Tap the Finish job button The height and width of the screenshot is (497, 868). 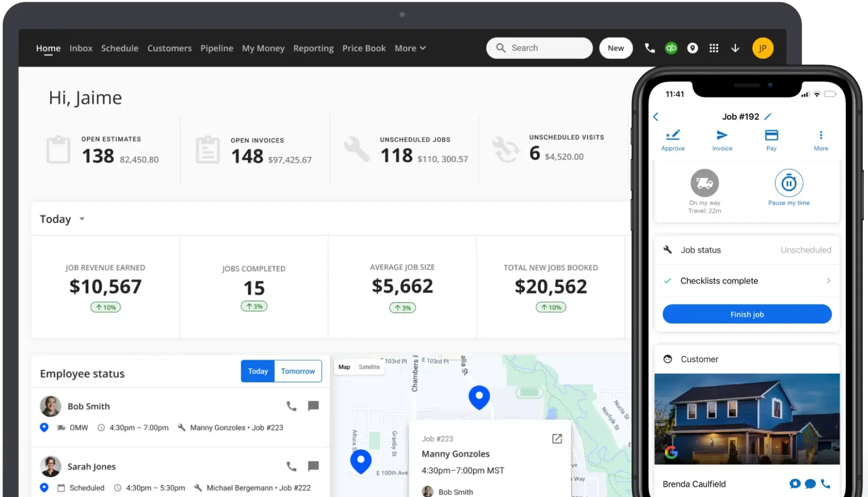tap(746, 314)
